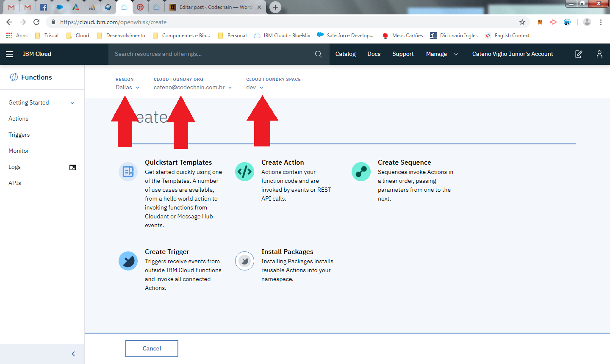Open the Quickstart Templates heading link

tap(178, 163)
